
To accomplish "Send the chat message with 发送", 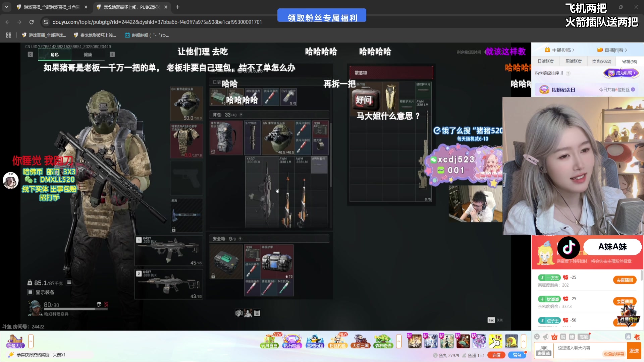I will (x=634, y=351).
